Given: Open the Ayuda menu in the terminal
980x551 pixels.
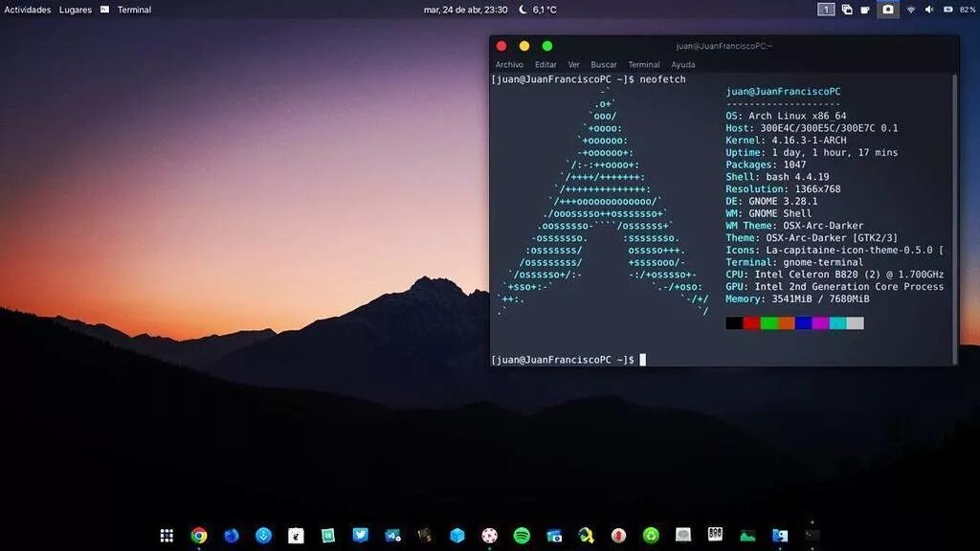Looking at the screenshot, I should [x=683, y=64].
